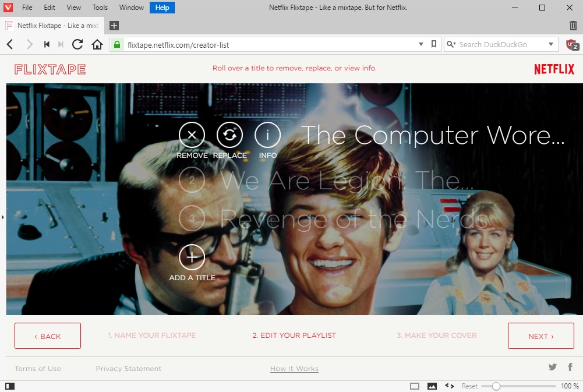Open the Help menu
The height and width of the screenshot is (392, 583).
[x=162, y=8]
